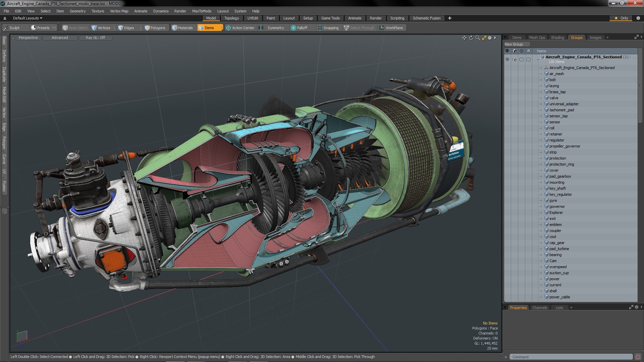This screenshot has width=644, height=362.
Task: Click into the Command input field
Action: [x=570, y=357]
